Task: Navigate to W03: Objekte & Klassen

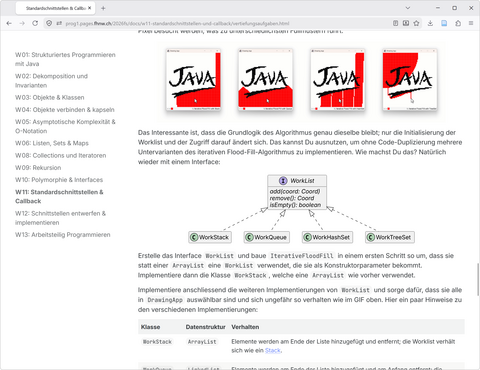Action: pos(50,97)
